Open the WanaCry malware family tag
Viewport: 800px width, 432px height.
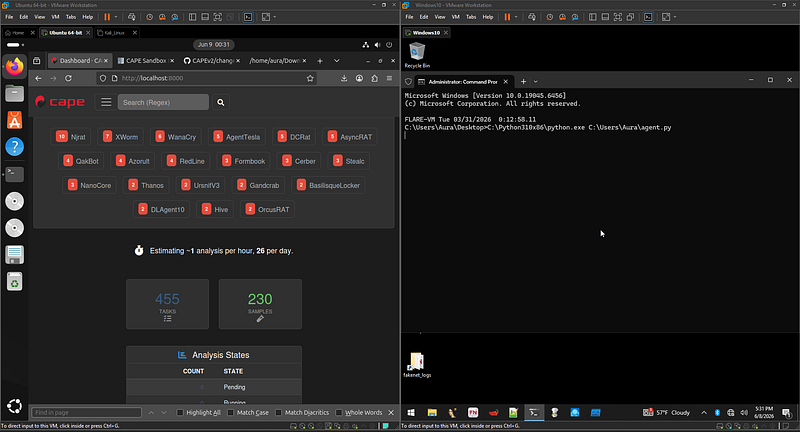pos(176,137)
